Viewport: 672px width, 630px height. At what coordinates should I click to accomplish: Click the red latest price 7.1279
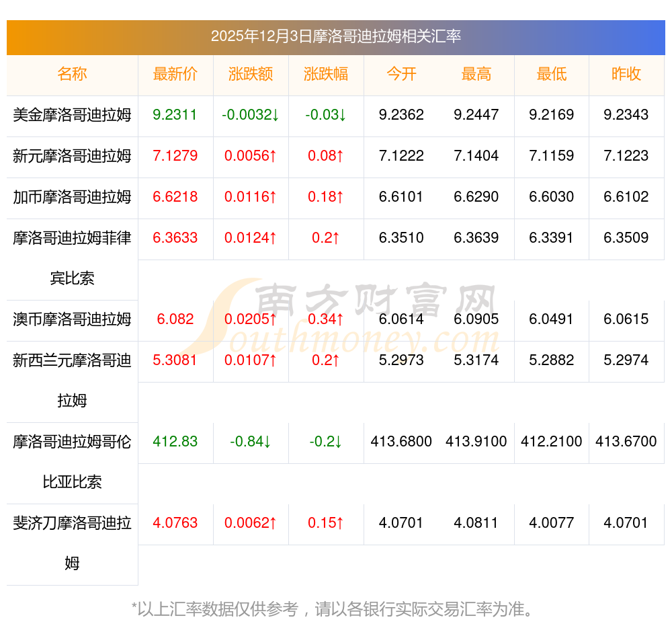point(175,156)
